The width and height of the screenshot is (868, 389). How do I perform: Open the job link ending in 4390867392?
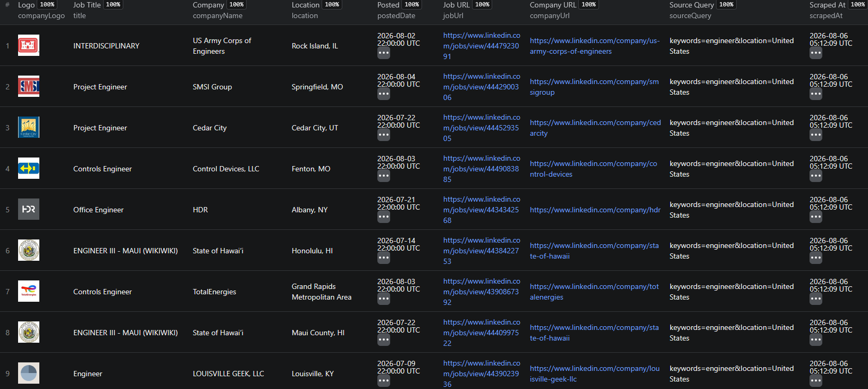pyautogui.click(x=482, y=292)
